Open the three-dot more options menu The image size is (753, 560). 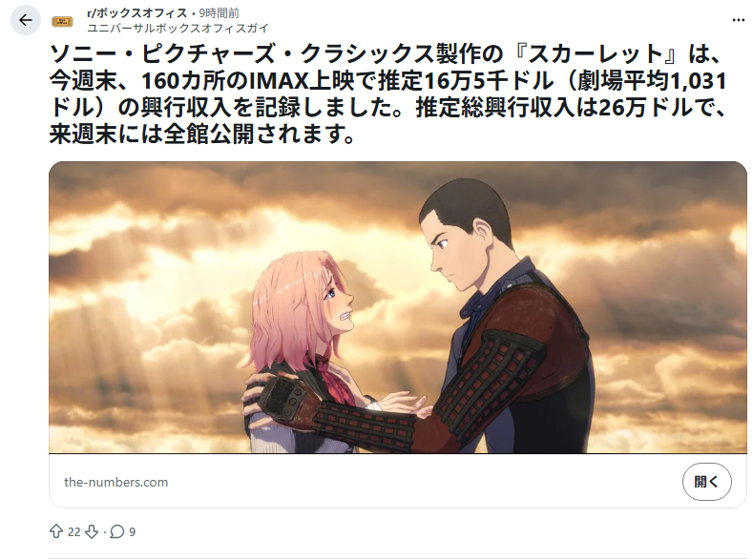[738, 20]
